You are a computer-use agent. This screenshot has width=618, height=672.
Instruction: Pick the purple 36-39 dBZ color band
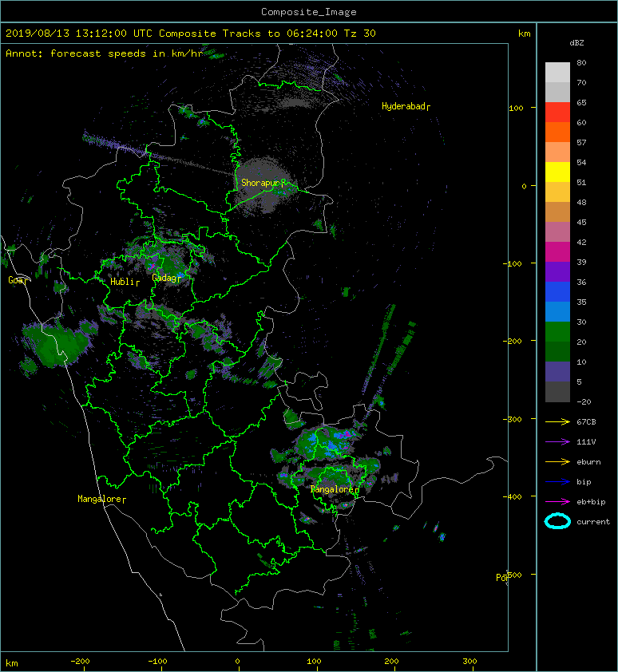tap(557, 272)
